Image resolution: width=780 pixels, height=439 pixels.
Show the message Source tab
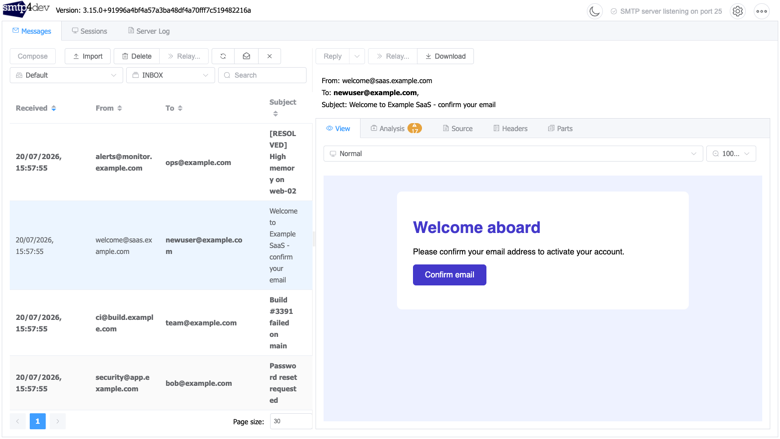(458, 128)
